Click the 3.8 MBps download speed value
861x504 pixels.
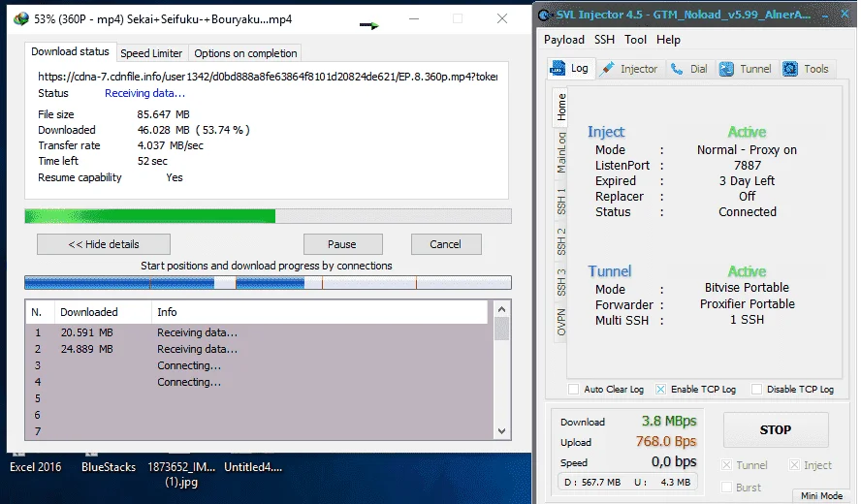tap(669, 421)
